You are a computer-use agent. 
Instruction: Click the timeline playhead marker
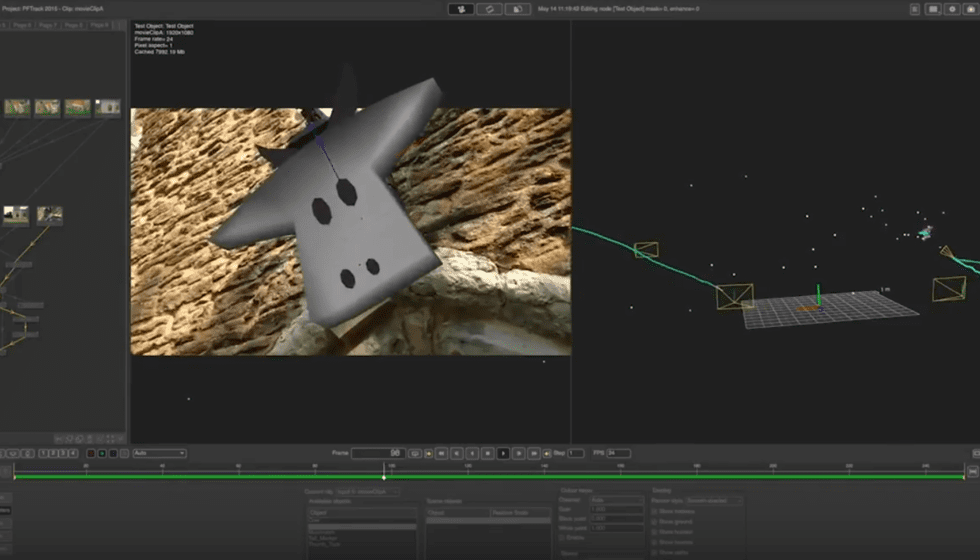[x=384, y=475]
